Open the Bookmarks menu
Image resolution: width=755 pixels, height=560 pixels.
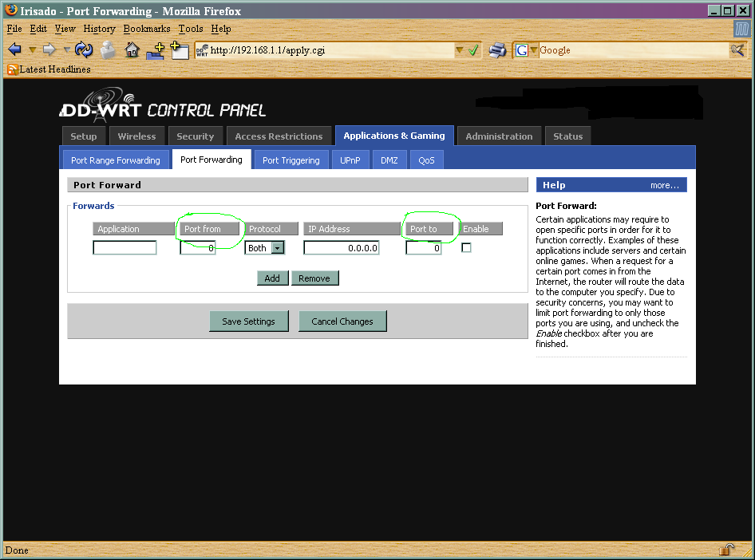point(147,29)
